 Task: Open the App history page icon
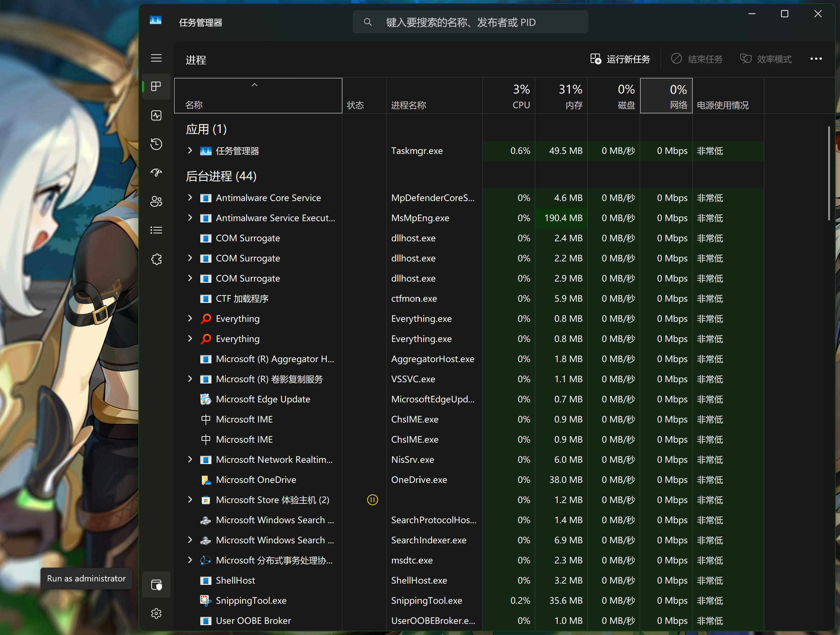click(x=156, y=145)
